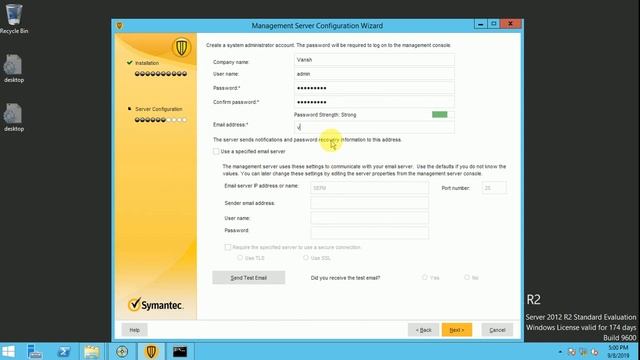Image resolution: width=640 pixels, height=360 pixels.
Task: Click the Password field at top
Action: (374, 88)
